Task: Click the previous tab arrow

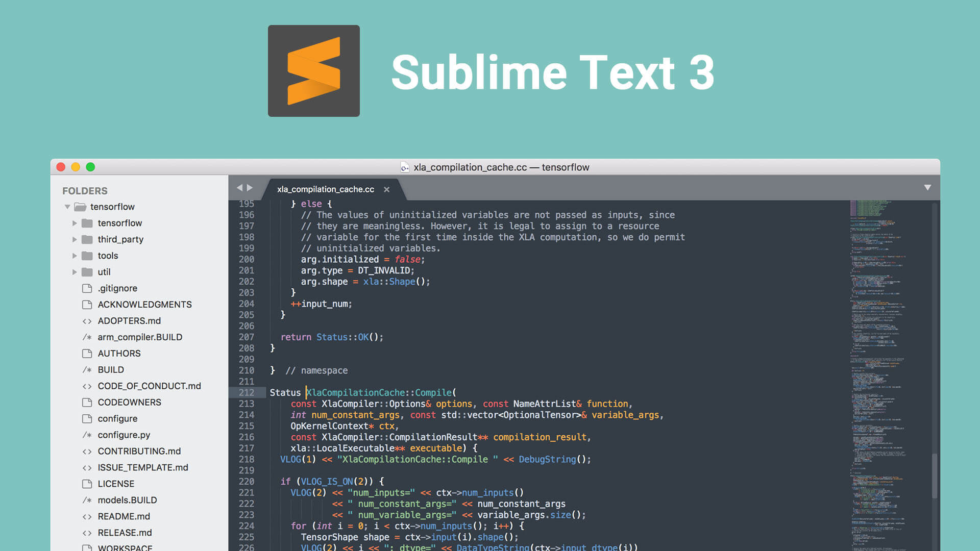Action: (239, 188)
